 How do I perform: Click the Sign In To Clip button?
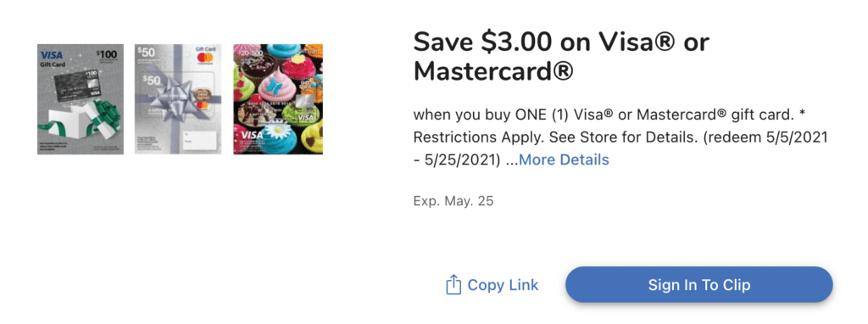[x=698, y=285]
